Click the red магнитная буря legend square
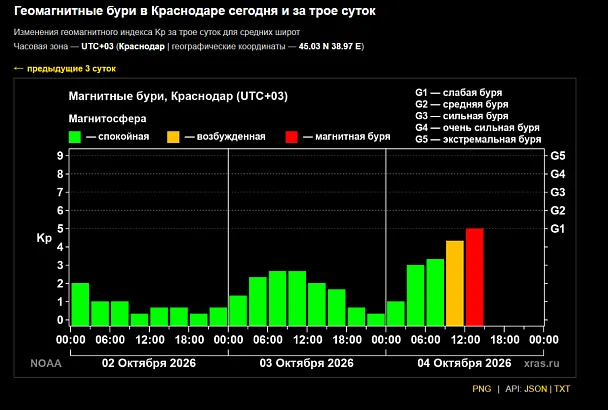The height and width of the screenshot is (410, 608). tap(292, 137)
